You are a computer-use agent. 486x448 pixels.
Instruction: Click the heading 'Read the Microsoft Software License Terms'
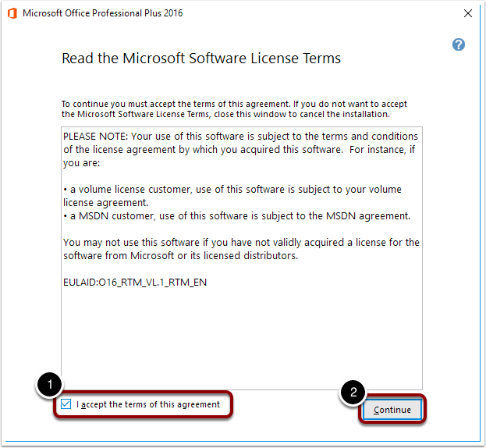click(x=201, y=59)
